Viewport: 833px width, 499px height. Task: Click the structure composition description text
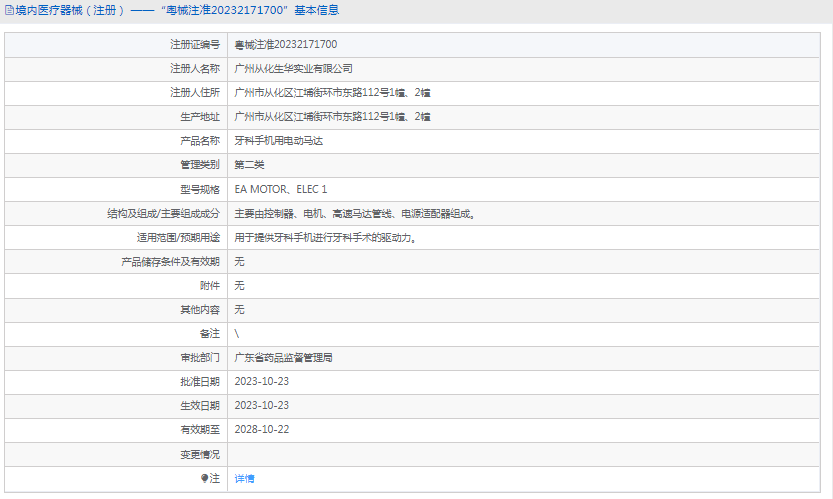(x=354, y=214)
